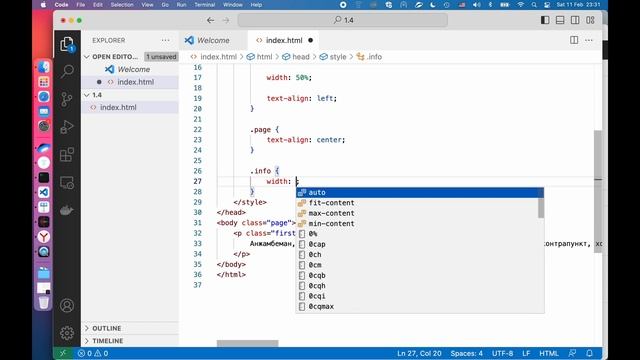Open the Selection menu in menu bar

(122, 4)
